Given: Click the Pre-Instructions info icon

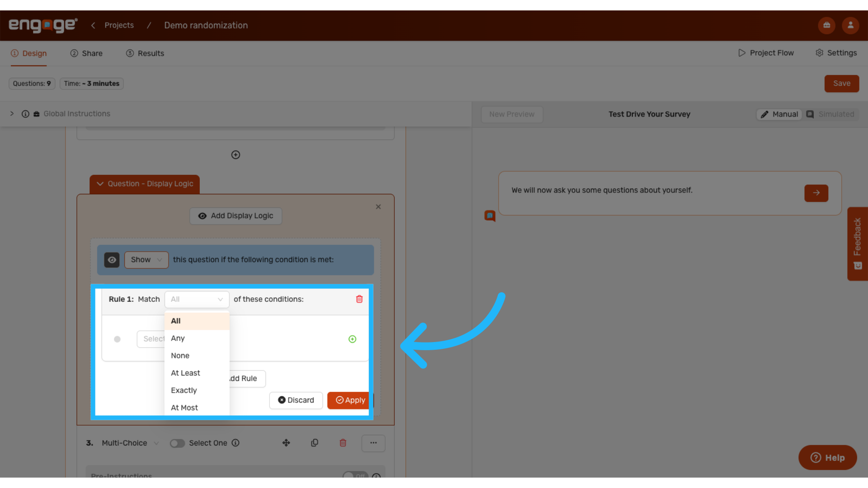Looking at the screenshot, I should click(376, 476).
